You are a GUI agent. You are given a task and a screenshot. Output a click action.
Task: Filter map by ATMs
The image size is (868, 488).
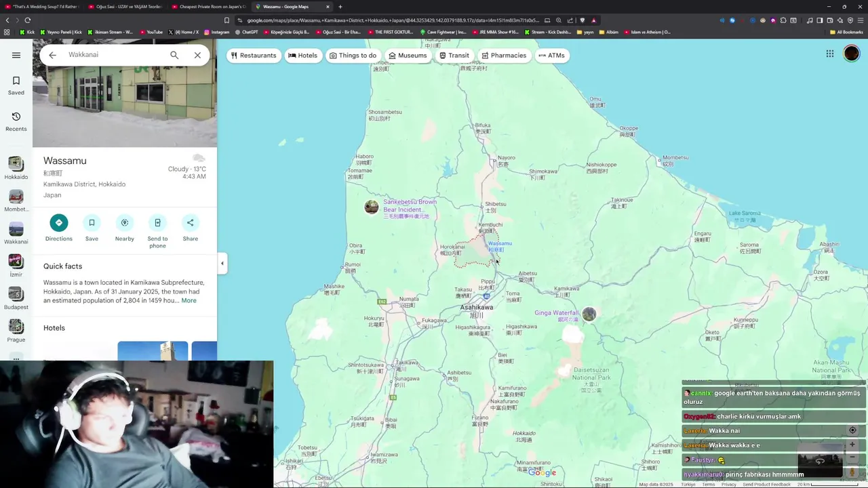pos(551,56)
